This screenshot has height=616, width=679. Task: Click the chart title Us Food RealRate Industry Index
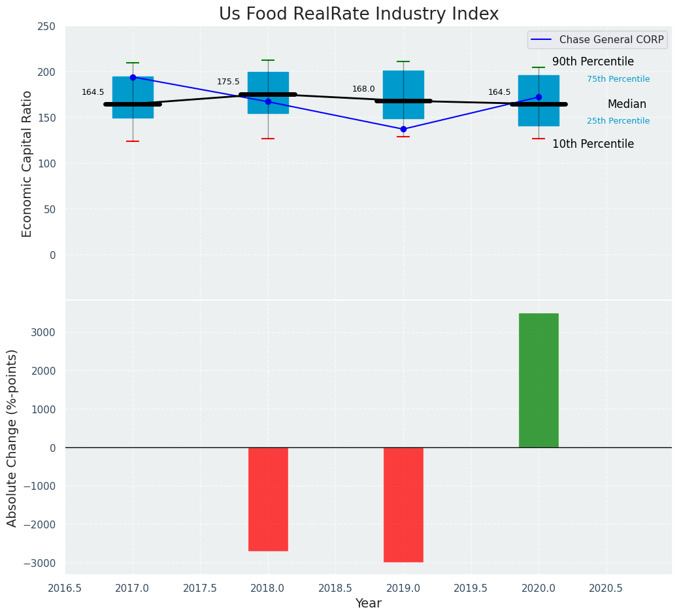359,14
